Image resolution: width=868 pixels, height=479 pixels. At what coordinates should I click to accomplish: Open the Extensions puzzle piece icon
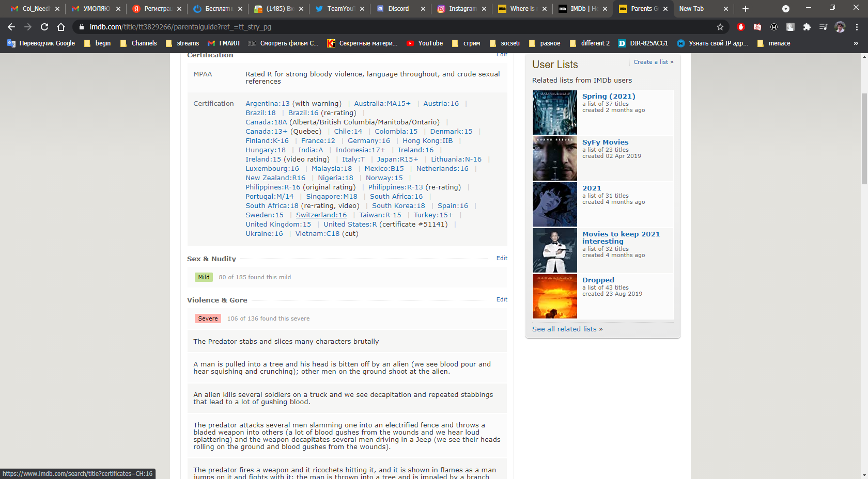coord(807,27)
